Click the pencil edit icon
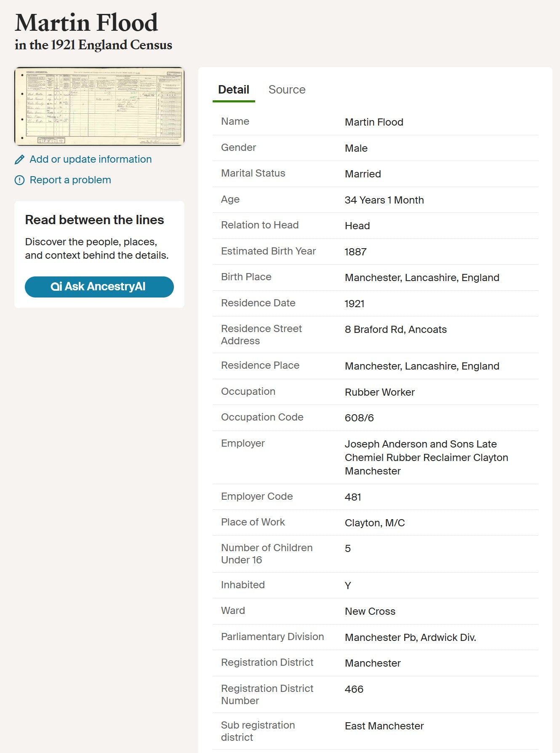Screen dimensions: 560x753 coord(19,160)
